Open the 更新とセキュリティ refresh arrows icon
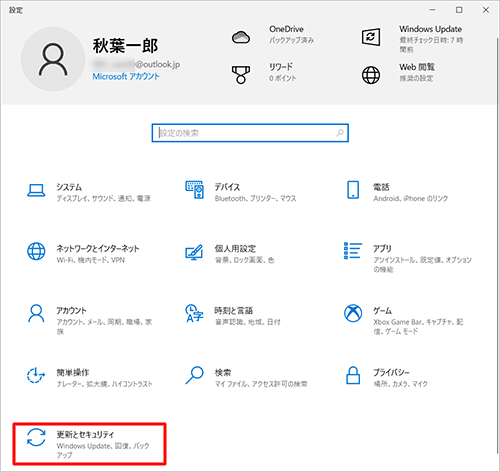 pos(36,437)
